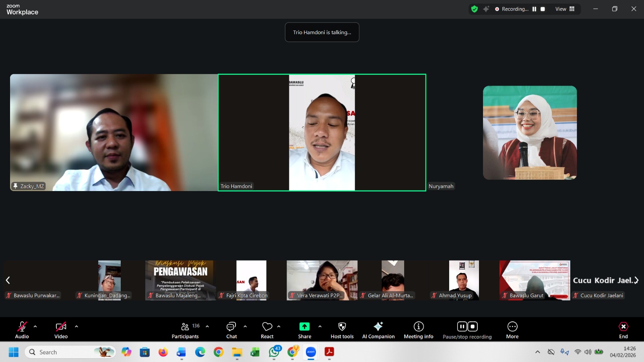Pause the recording in top bar

point(534,9)
